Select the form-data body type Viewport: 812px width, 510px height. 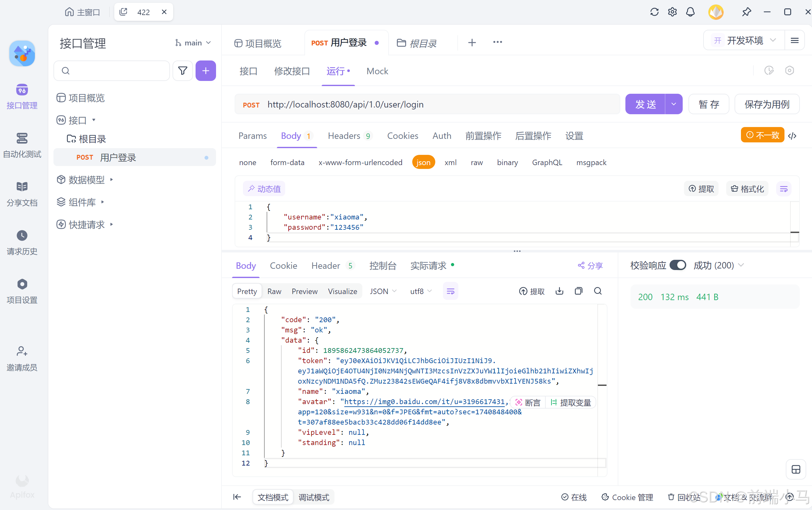pyautogui.click(x=287, y=163)
